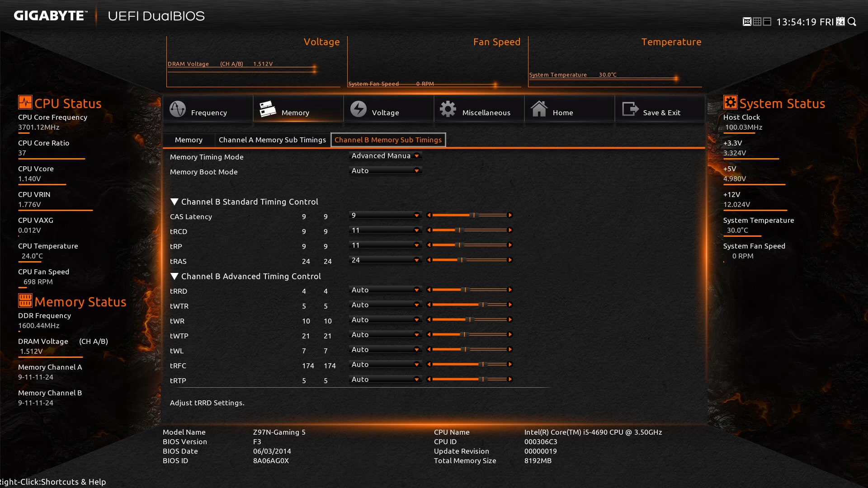Open tWL Auto dropdown
The image size is (868, 488).
click(x=385, y=349)
